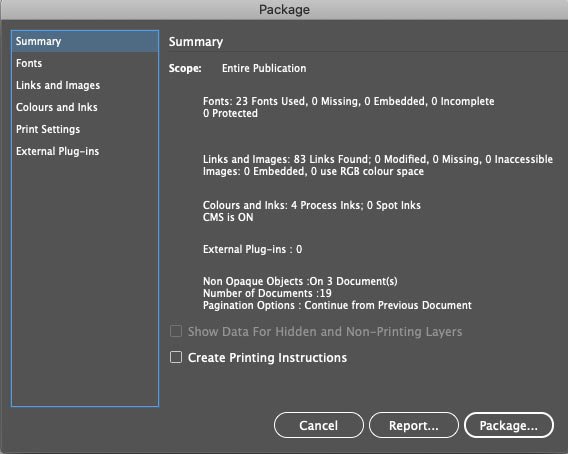Image resolution: width=568 pixels, height=454 pixels.
Task: Click the Show Data For Hidden and Non-Printing Layers label
Action: click(325, 332)
